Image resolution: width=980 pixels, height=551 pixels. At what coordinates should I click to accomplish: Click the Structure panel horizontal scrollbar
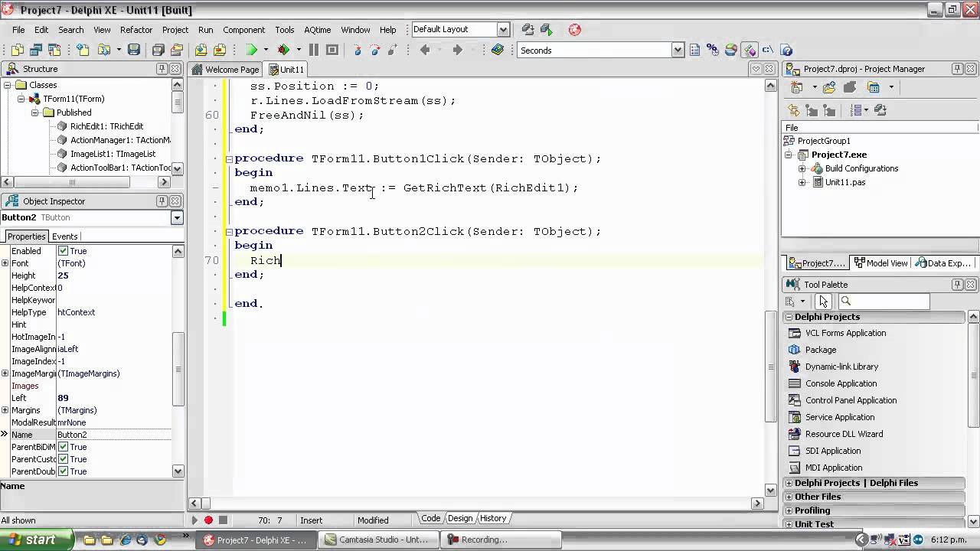point(87,182)
